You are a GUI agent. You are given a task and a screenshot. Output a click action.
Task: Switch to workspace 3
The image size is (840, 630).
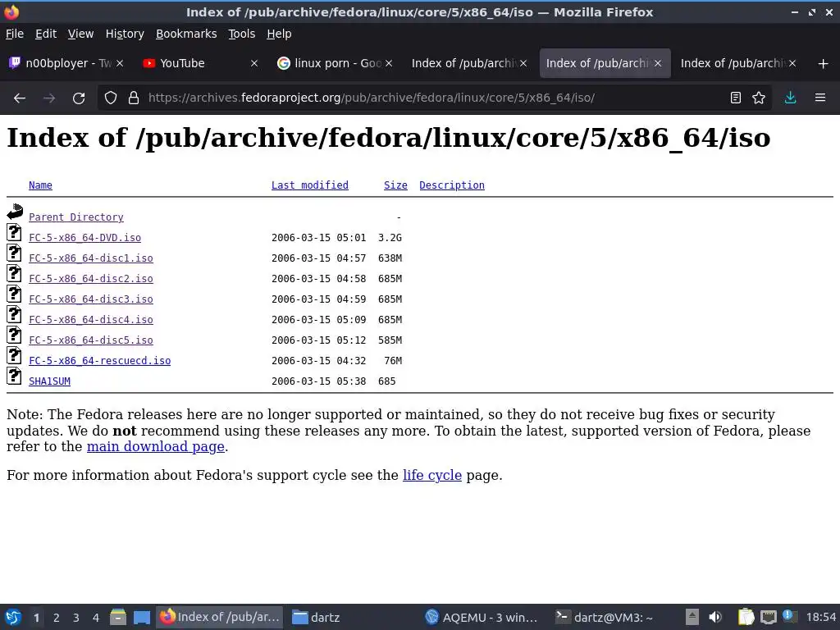coord(76,618)
